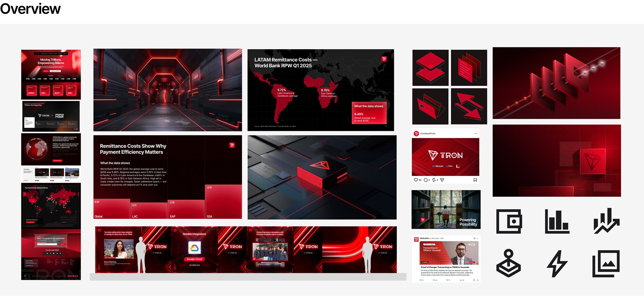The height and width of the screenshot is (296, 644).
Task: Click the 'EAP' bar label
Action: click(x=173, y=216)
